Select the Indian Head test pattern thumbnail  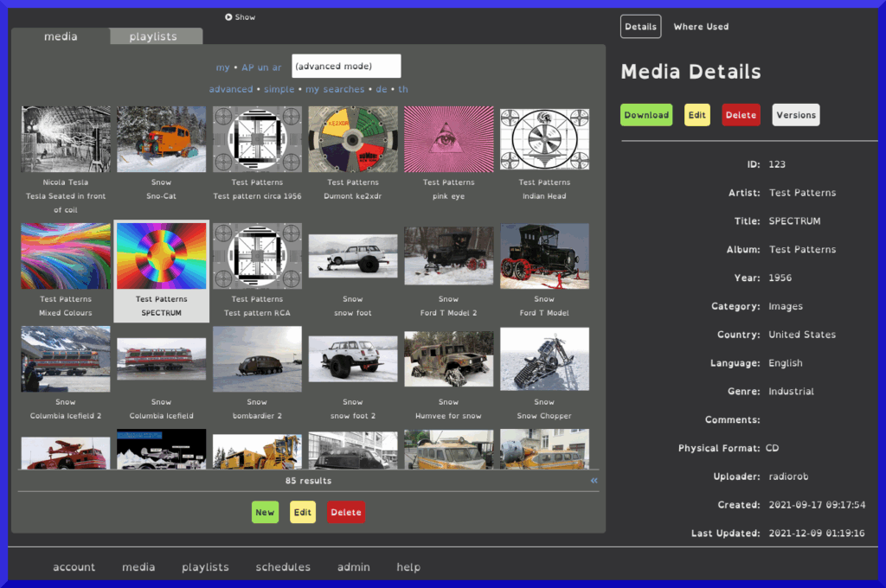pyautogui.click(x=544, y=138)
